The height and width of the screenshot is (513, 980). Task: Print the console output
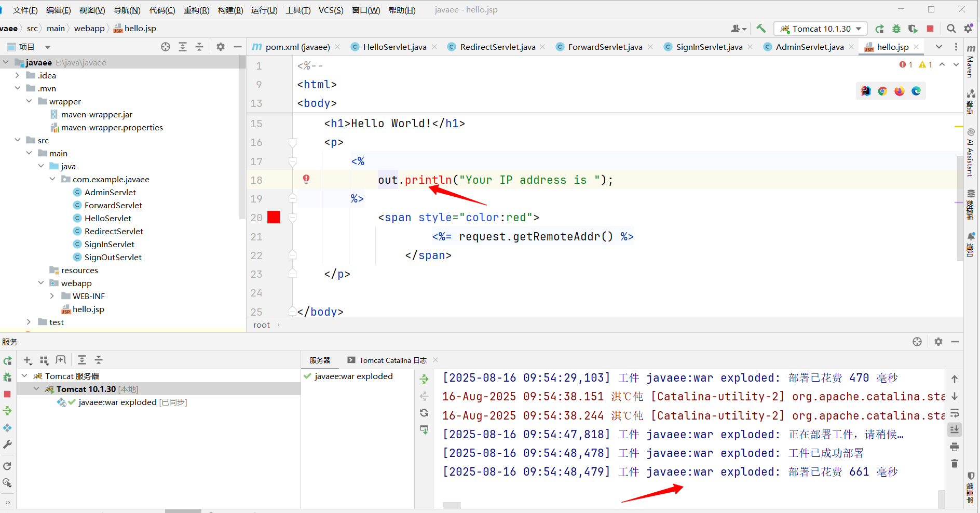click(955, 447)
